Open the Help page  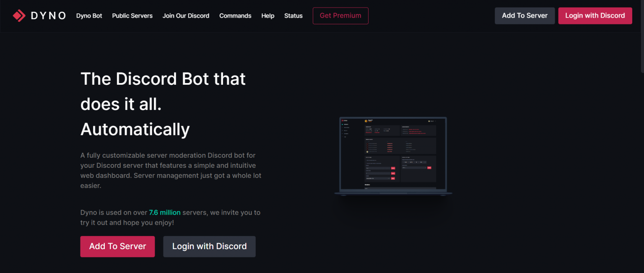[x=267, y=16]
